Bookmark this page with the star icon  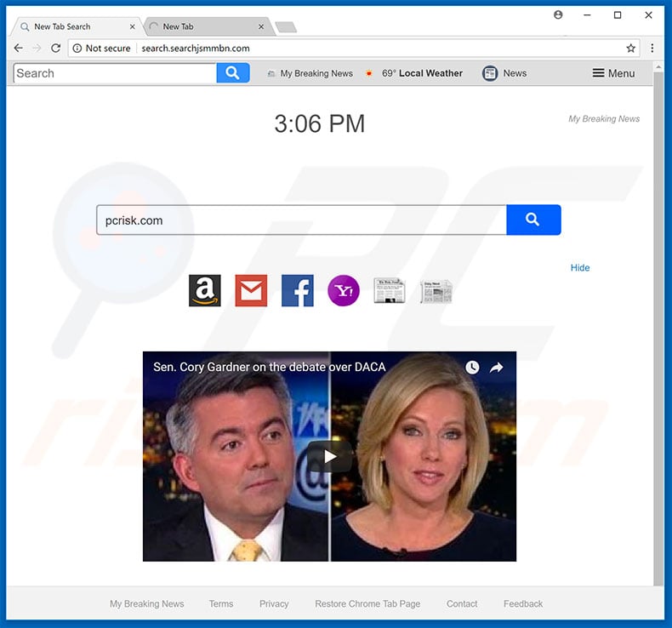click(x=631, y=48)
